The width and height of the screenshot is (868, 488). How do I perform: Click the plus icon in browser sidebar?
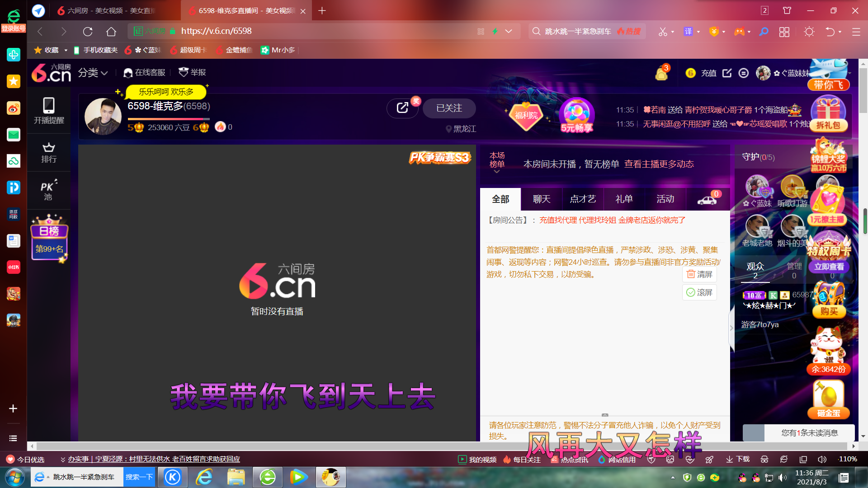coord(13,408)
